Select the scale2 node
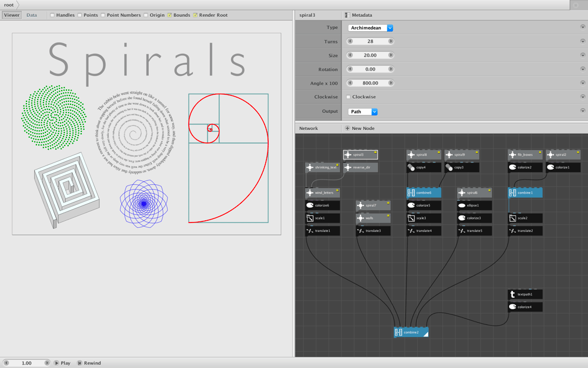The image size is (588, 368). 525,218
